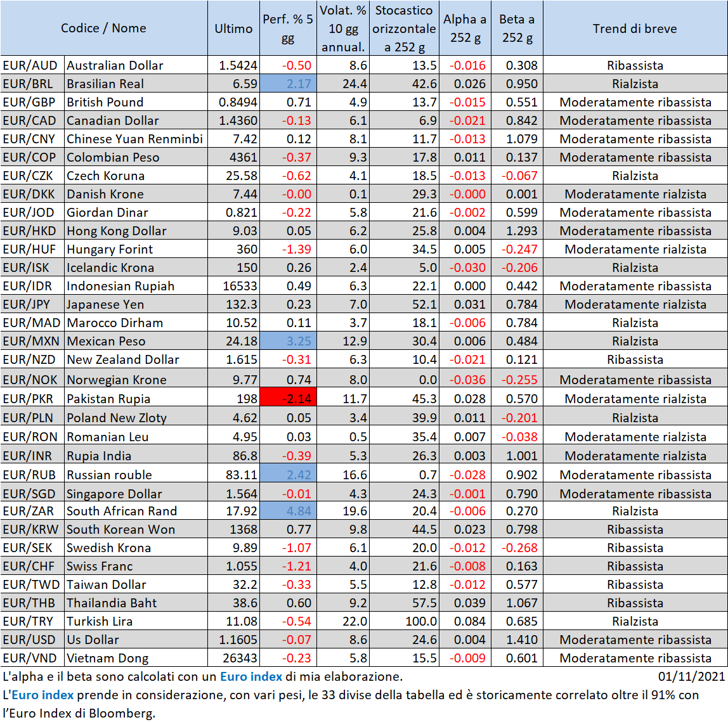Image resolution: width=728 pixels, height=722 pixels.
Task: Click the 'Codice / Nome' column header
Action: [x=104, y=28]
